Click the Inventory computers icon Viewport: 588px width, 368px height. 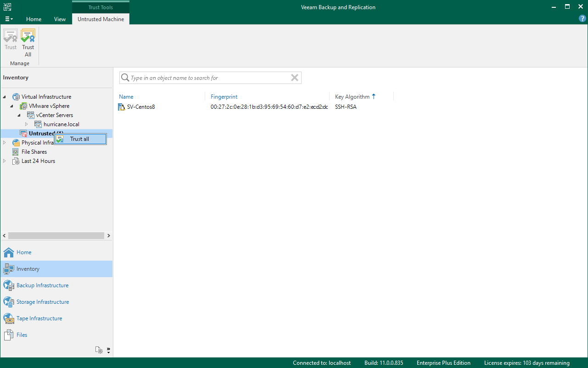[9, 269]
